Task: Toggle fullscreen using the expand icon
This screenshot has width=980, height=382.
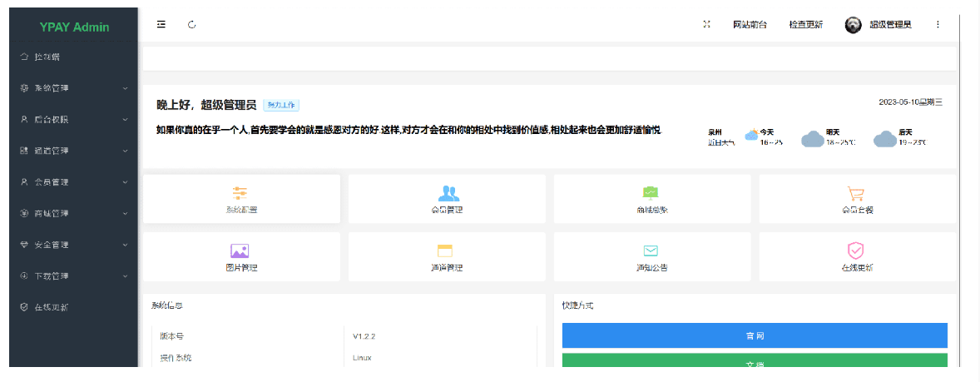Action: (707, 24)
